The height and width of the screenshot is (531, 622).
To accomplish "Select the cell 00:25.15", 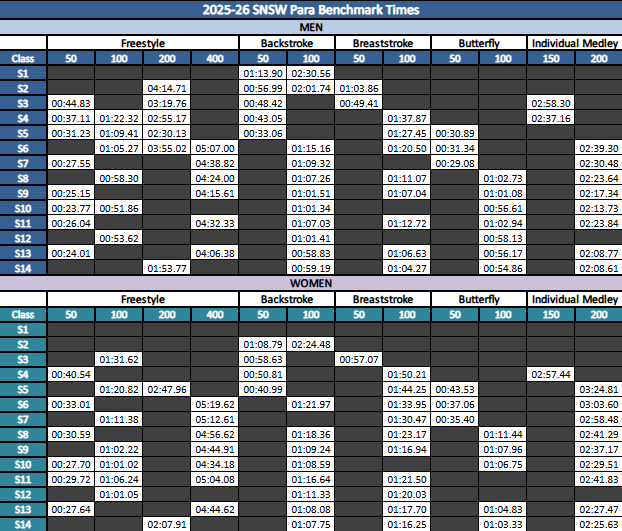I will click(71, 194).
